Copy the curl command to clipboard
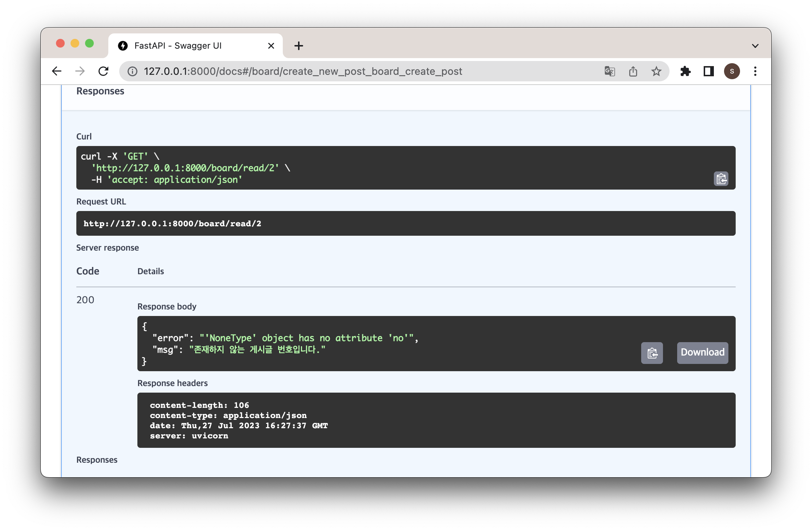This screenshot has width=812, height=531. (x=721, y=179)
